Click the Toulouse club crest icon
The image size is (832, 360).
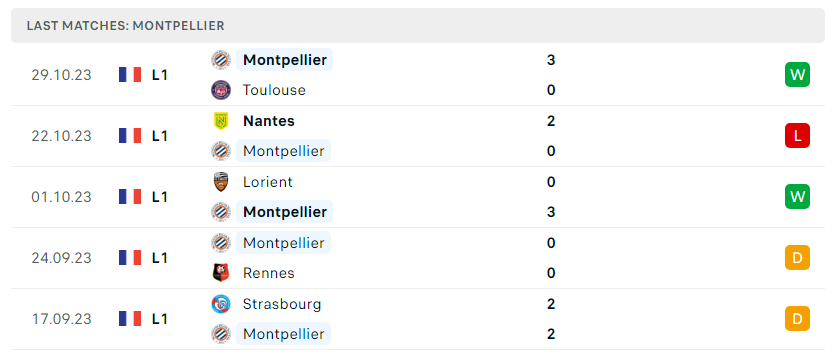click(221, 90)
